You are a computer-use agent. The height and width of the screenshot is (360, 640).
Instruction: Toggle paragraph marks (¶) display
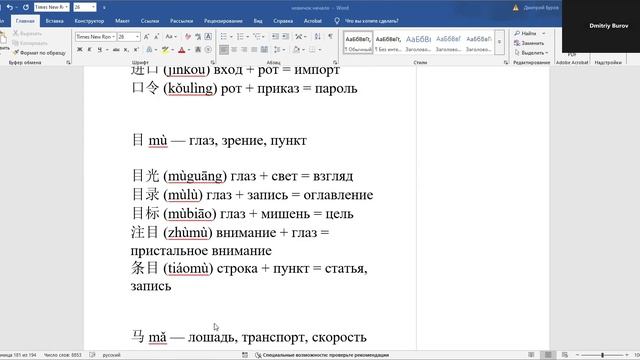[330, 37]
